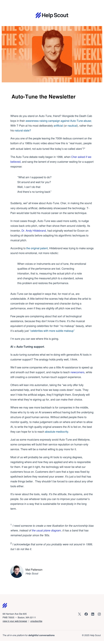Click 'view in your web browser' link
This screenshot has height=644, width=104.
15,621
